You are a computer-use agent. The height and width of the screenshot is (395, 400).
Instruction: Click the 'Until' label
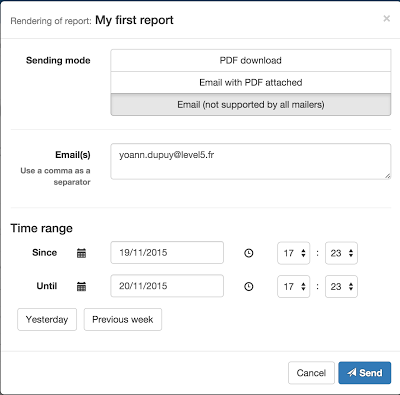pyautogui.click(x=47, y=286)
